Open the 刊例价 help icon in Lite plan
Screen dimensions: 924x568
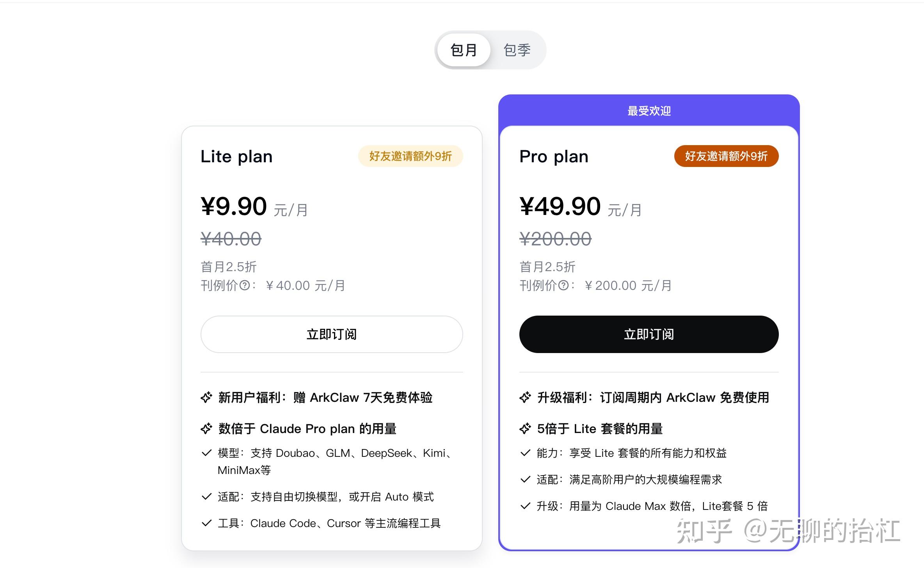(245, 286)
